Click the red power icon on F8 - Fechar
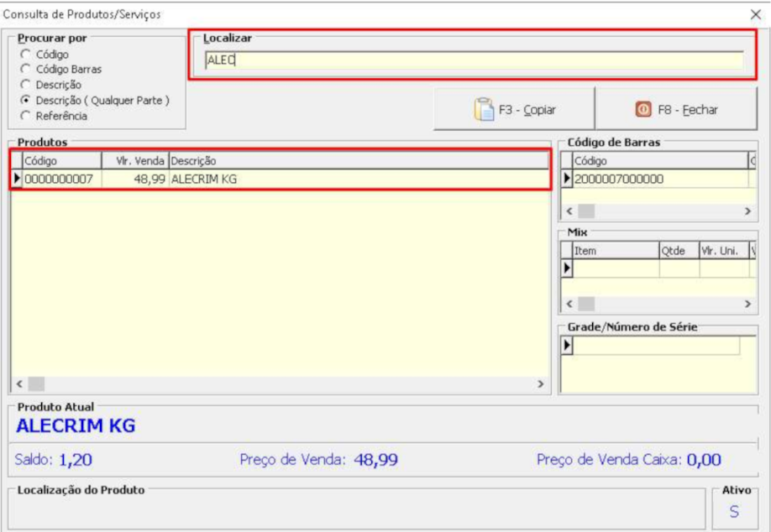 tap(643, 110)
